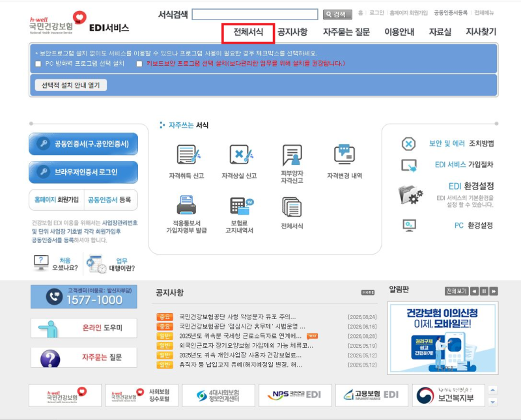This screenshot has width=521, height=420.
Task: Click the PC 환경설정 monitor icon
Action: [x=409, y=225]
